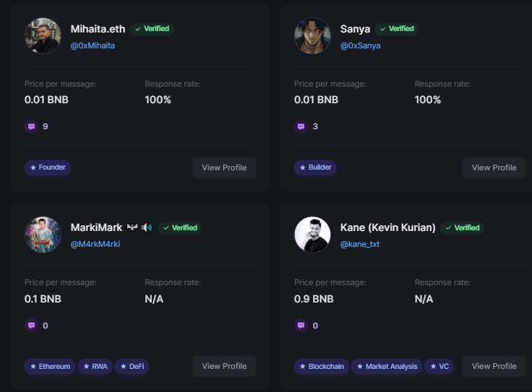532x392 pixels.
Task: Click the message count icon on Mihaita.eth card
Action: 31,127
